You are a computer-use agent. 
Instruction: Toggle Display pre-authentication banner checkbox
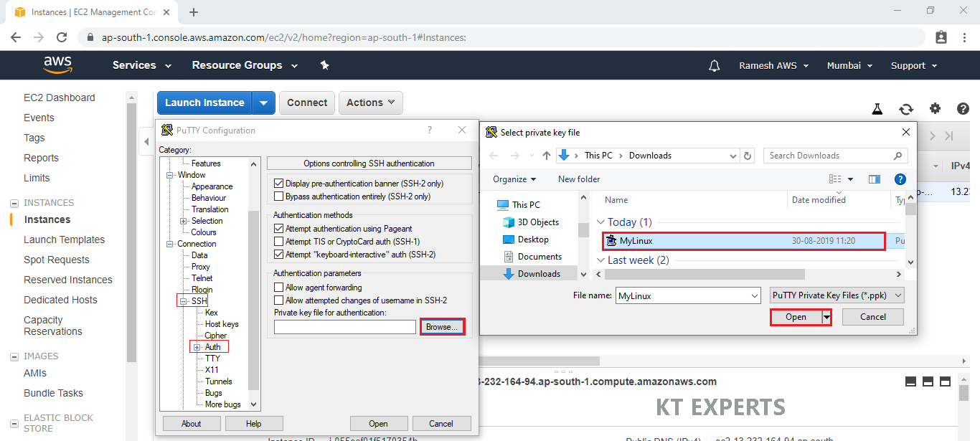[x=280, y=184]
